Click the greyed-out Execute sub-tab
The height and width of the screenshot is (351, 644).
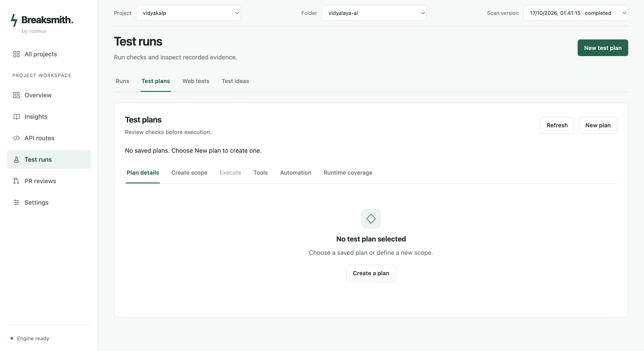tap(230, 173)
